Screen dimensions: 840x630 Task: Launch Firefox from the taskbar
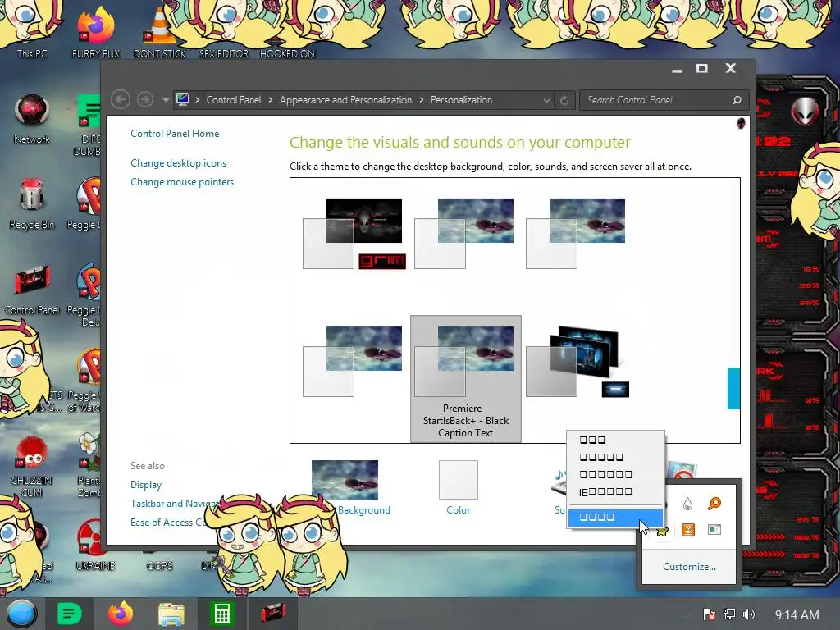click(121, 614)
